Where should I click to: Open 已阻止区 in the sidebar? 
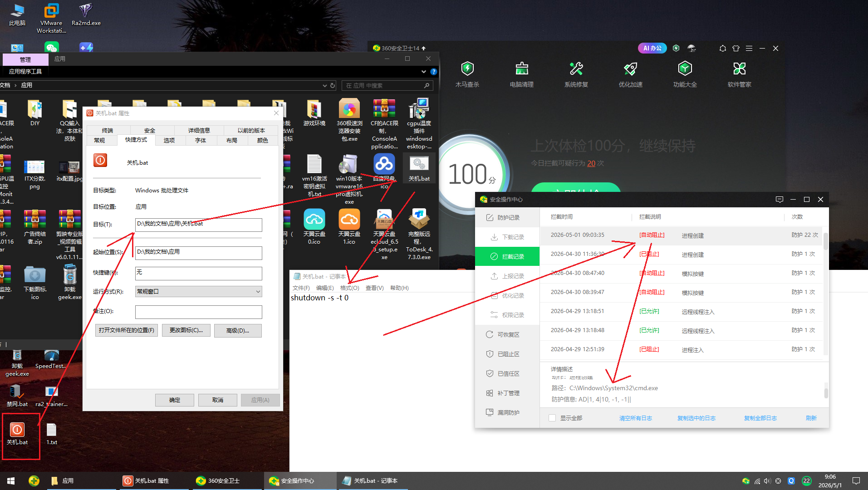pyautogui.click(x=507, y=354)
